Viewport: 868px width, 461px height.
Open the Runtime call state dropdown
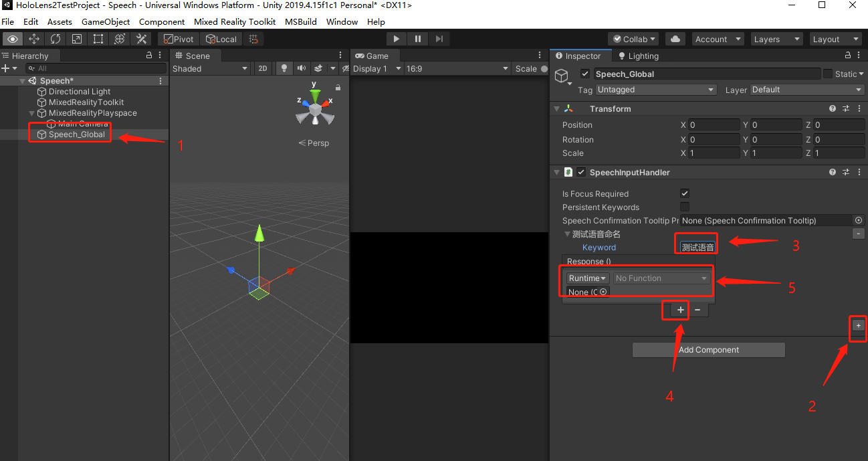click(588, 278)
